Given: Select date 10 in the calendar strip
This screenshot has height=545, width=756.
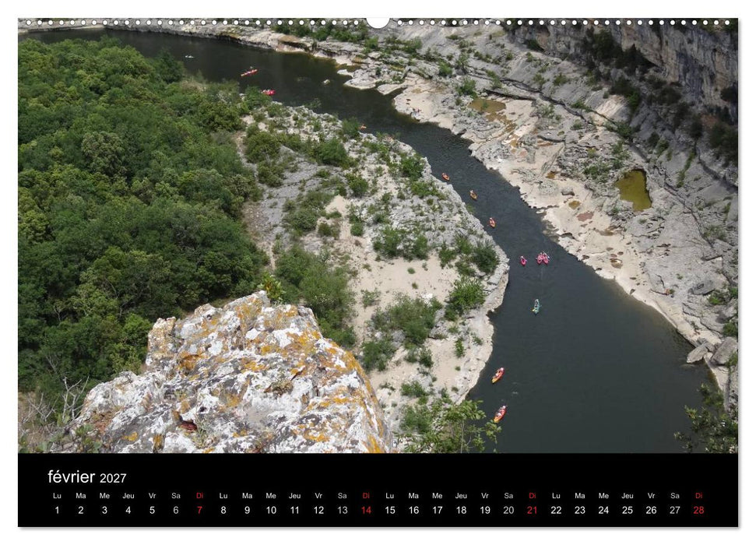Looking at the screenshot, I should (271, 510).
